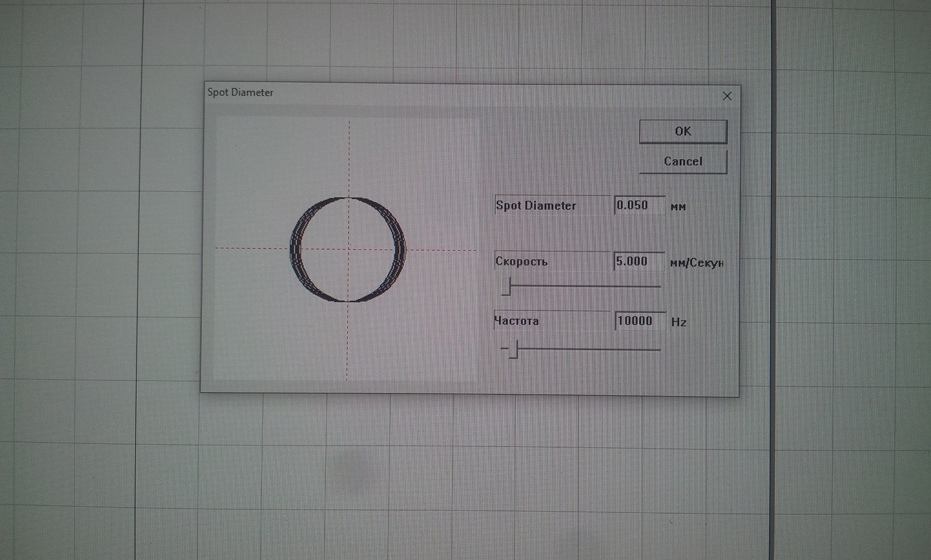
Task: Select the Частота 10000 input field
Action: pyautogui.click(x=640, y=321)
